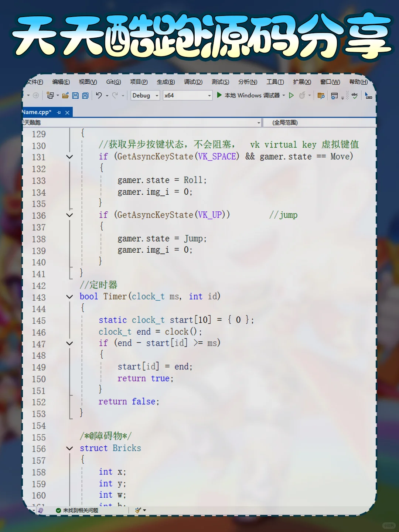The height and width of the screenshot is (532, 399).
Task: Click the open file folder icon
Action: (x=65, y=95)
